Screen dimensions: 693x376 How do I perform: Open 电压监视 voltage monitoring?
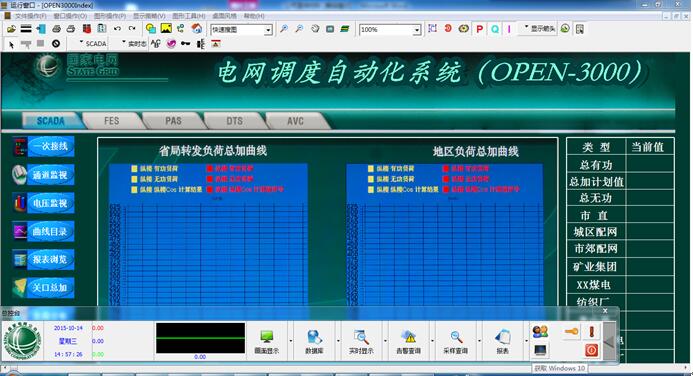point(50,203)
